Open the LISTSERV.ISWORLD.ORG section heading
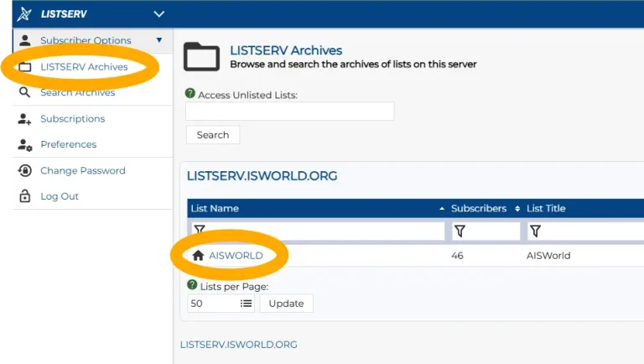 pyautogui.click(x=262, y=176)
